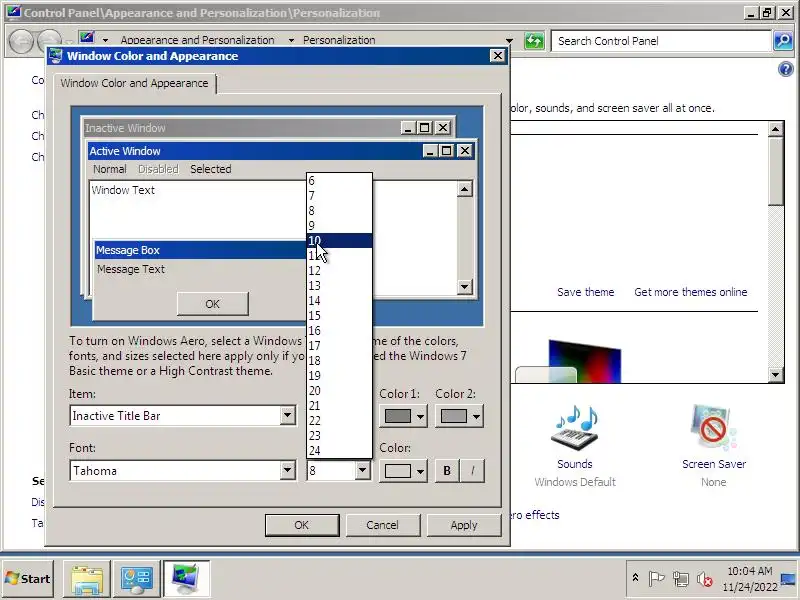The width and height of the screenshot is (800, 600).
Task: Select font size 17 in dropdown list
Action: 339,345
